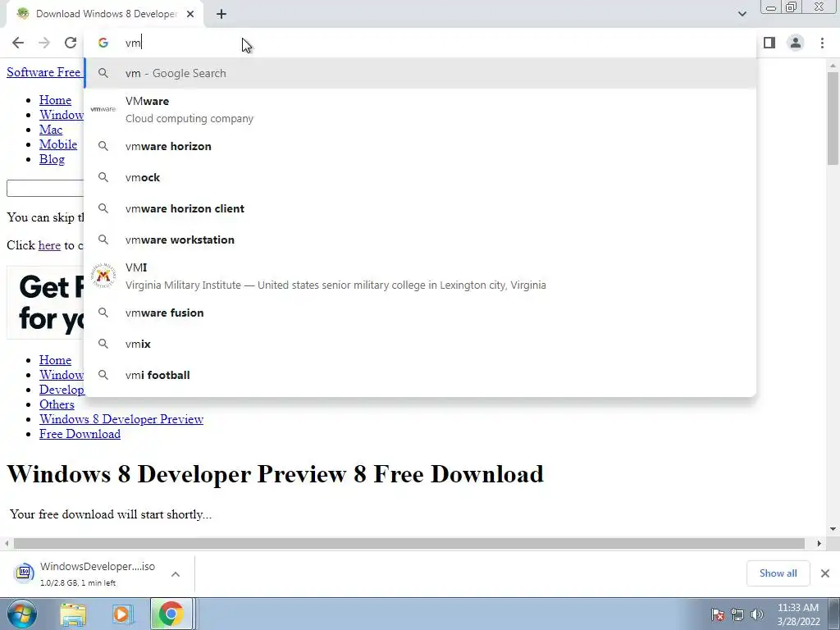Image resolution: width=840 pixels, height=630 pixels.
Task: Expand the tab search chevron
Action: click(742, 14)
